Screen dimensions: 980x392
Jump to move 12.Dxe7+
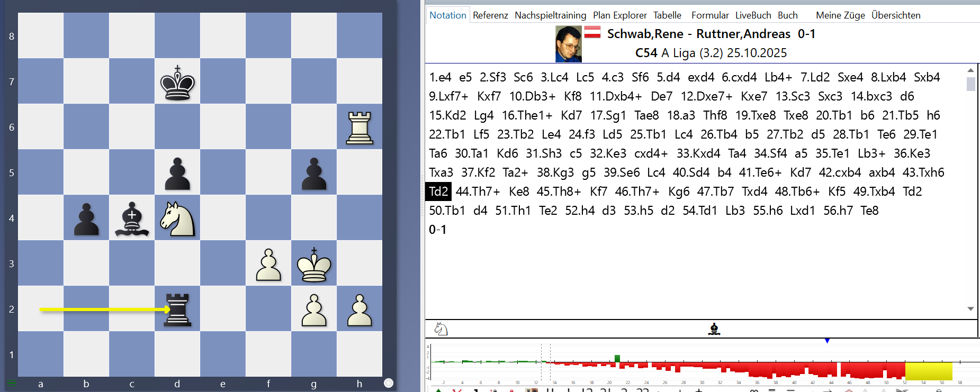tap(706, 96)
